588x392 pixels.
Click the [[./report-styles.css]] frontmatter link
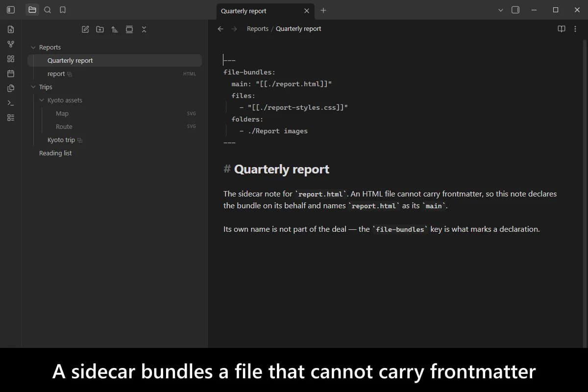(298, 108)
